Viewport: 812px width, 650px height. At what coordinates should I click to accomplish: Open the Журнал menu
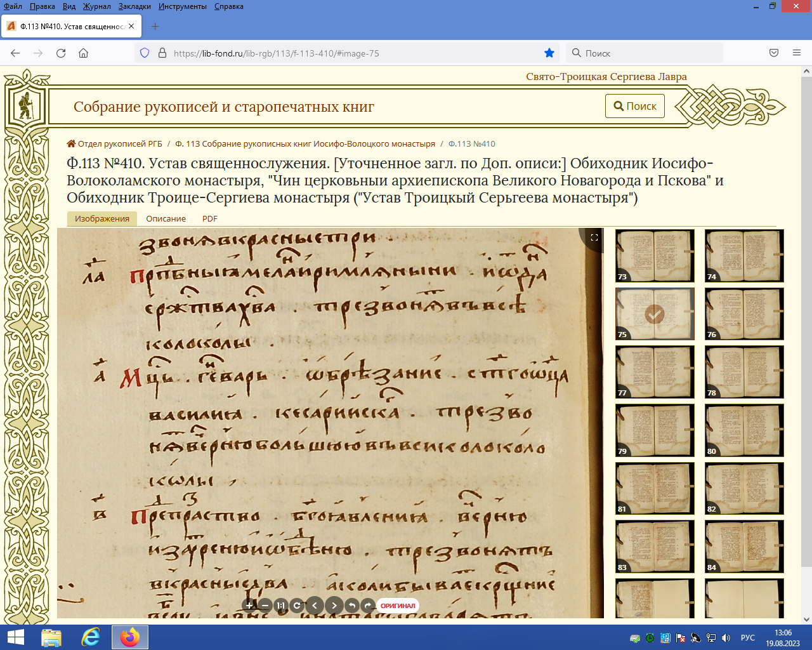96,6
